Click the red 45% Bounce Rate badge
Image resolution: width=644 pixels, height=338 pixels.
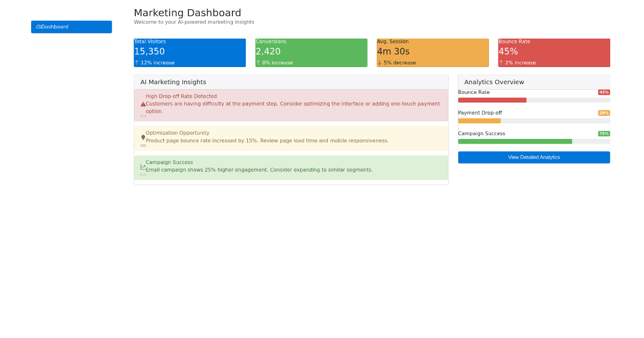[605, 92]
